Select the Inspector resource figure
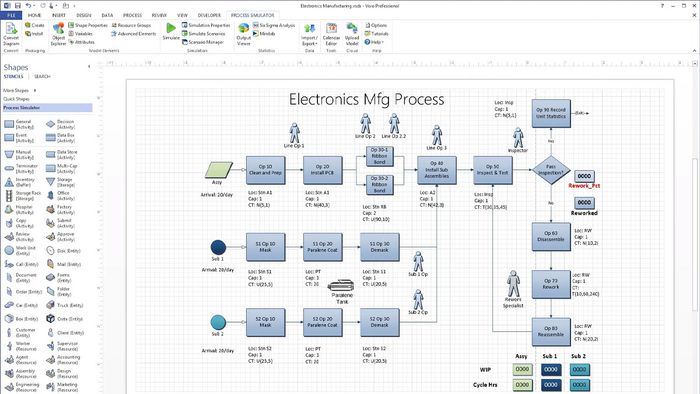 pyautogui.click(x=518, y=138)
